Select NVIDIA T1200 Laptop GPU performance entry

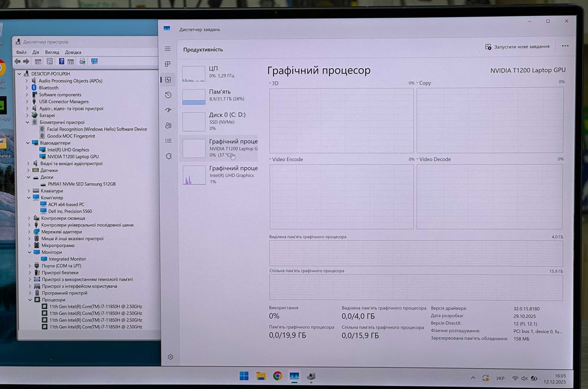click(x=219, y=148)
